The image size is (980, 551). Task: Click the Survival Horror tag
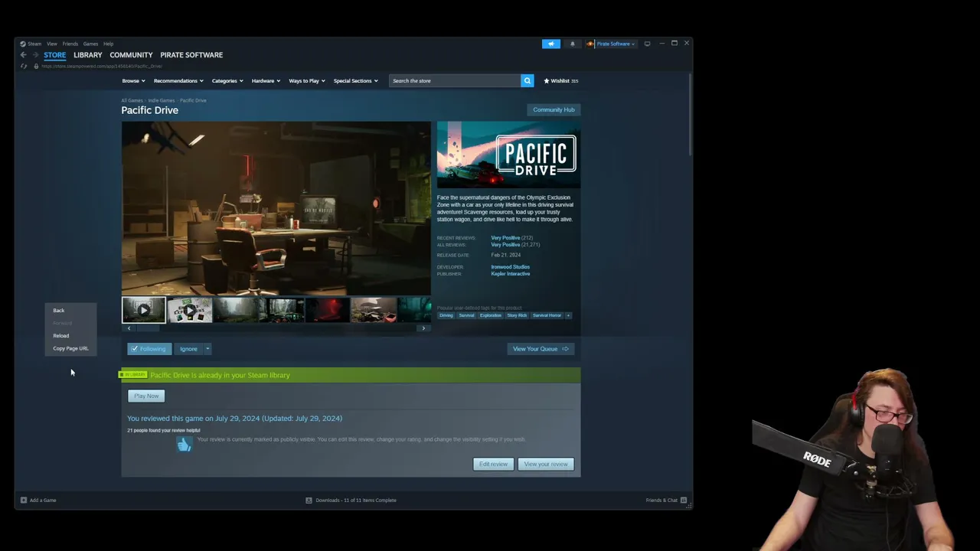tap(547, 315)
